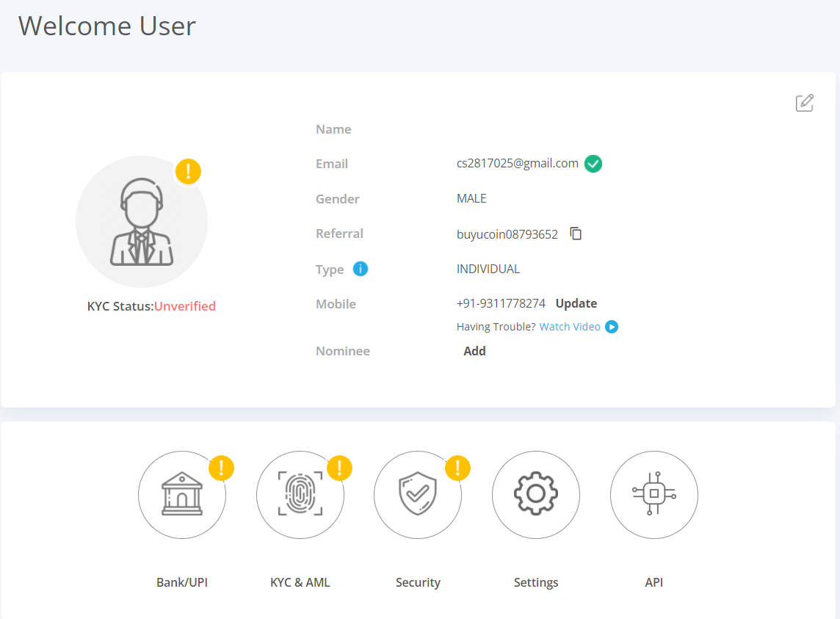The width and height of the screenshot is (840, 619).
Task: Open the API chip icon
Action: 654,495
